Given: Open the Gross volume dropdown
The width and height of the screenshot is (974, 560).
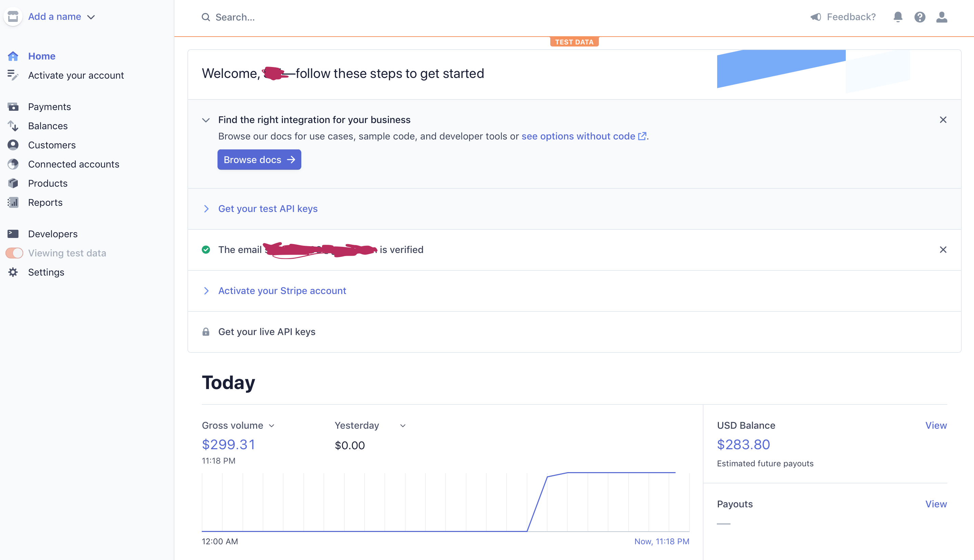Looking at the screenshot, I should 238,425.
